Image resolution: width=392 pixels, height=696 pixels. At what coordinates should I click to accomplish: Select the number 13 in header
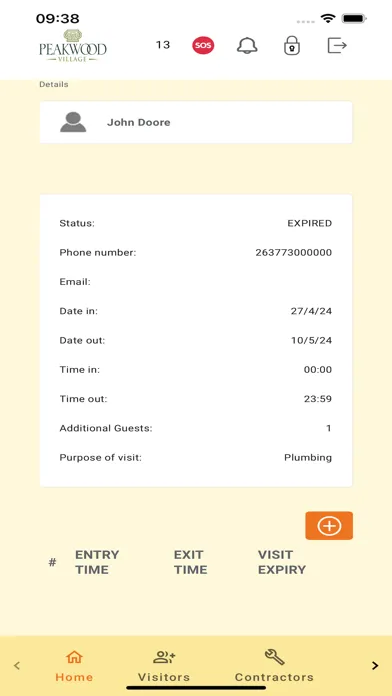[x=163, y=45]
